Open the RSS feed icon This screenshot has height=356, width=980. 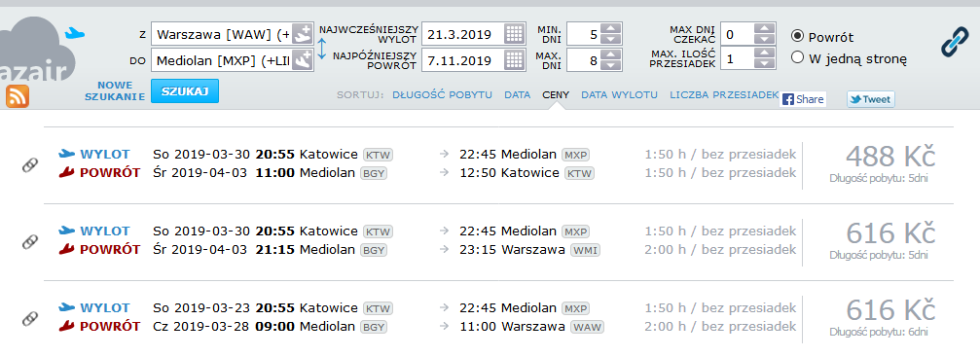coord(18,96)
